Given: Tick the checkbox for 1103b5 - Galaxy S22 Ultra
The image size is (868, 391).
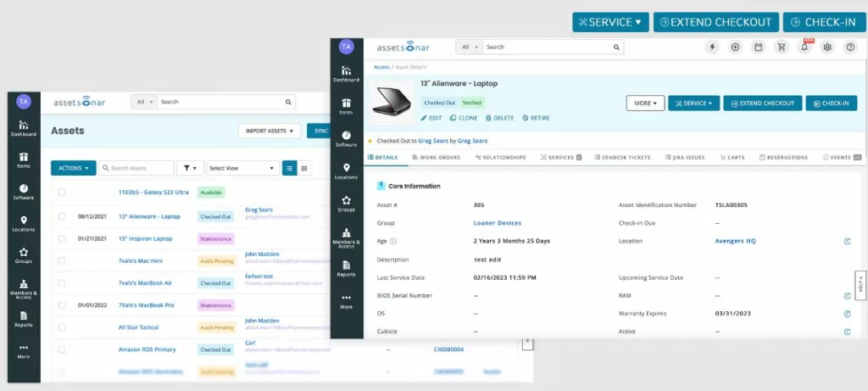Looking at the screenshot, I should [61, 193].
